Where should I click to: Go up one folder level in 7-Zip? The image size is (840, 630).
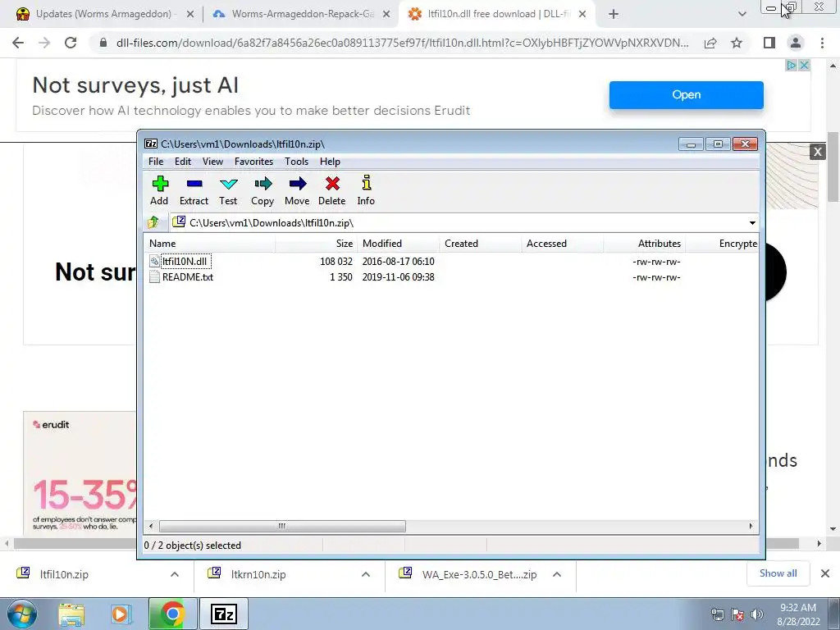click(153, 221)
